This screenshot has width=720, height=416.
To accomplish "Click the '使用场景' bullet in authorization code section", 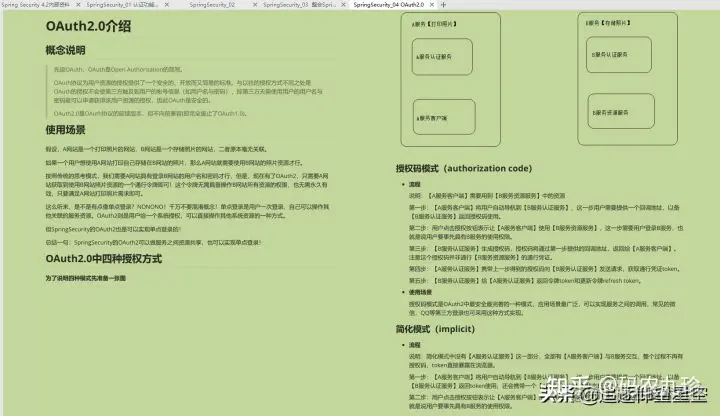I will pos(420,292).
